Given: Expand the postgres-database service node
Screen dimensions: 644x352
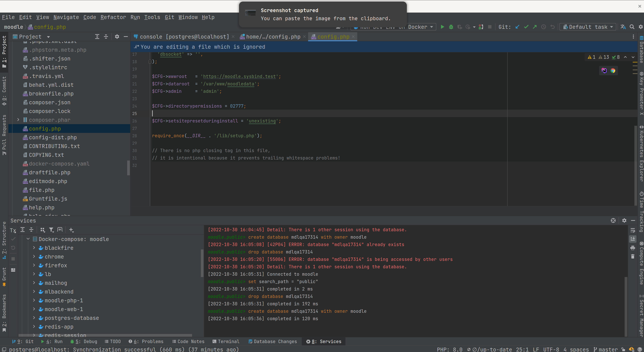Looking at the screenshot, I should pos(34,318).
